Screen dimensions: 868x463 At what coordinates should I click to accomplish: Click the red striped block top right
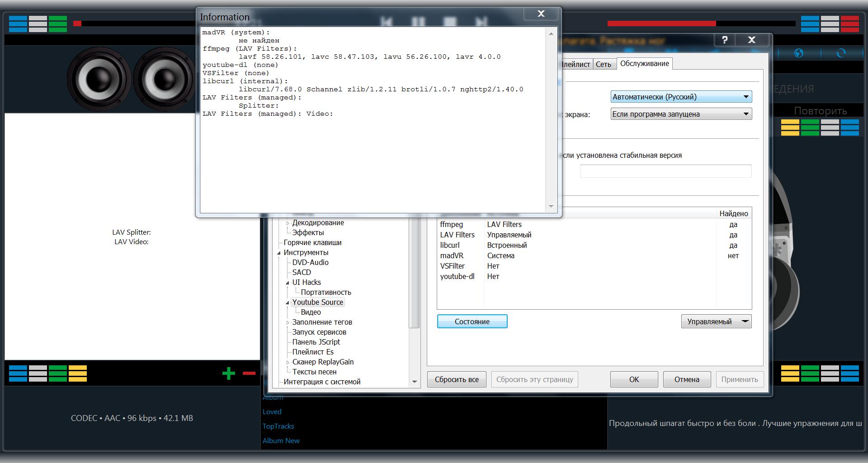coord(850,24)
